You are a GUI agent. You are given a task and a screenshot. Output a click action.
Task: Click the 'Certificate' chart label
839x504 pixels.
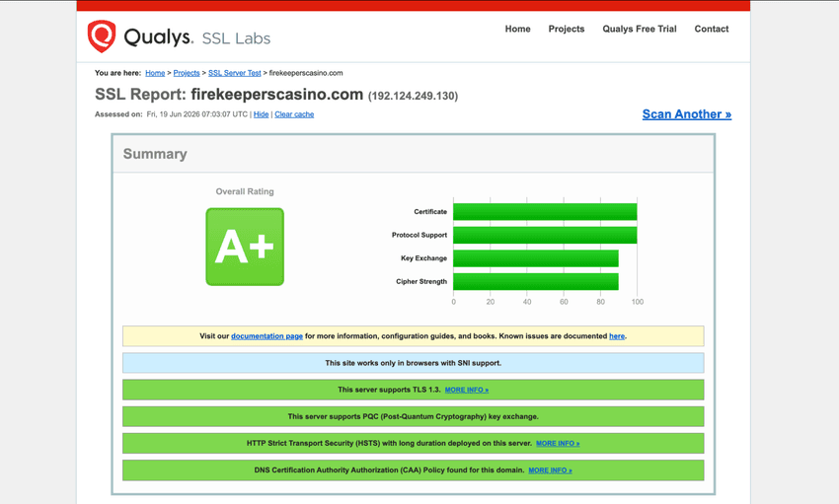tap(430, 212)
